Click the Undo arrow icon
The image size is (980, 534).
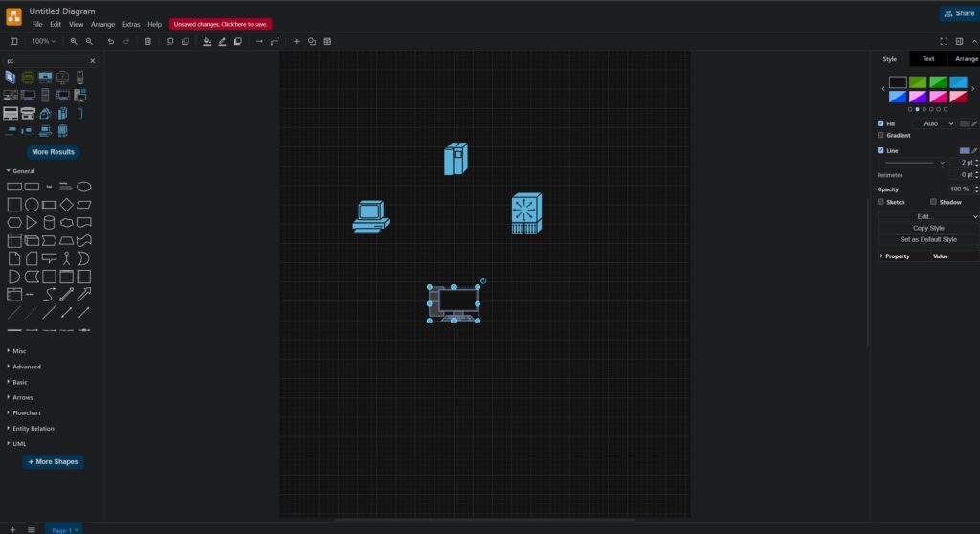click(111, 42)
